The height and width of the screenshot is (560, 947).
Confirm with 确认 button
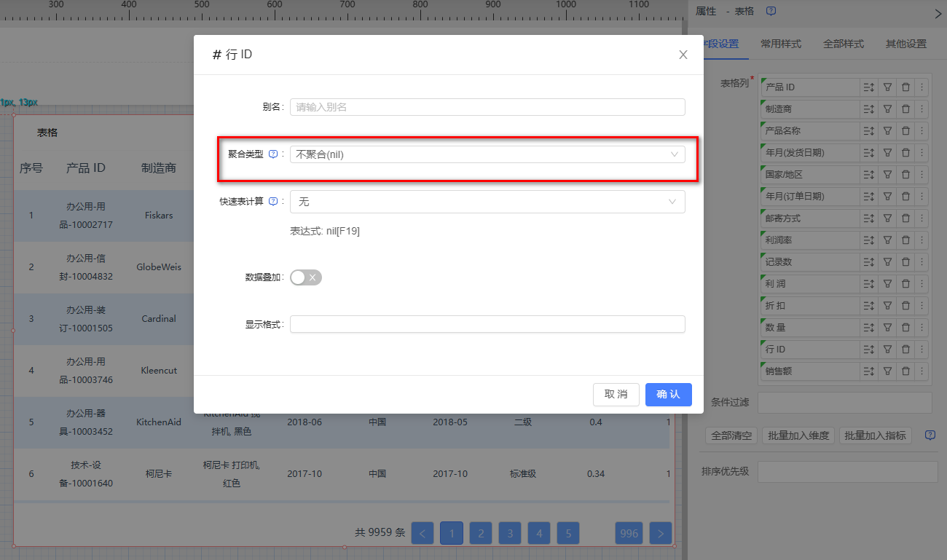[669, 394]
